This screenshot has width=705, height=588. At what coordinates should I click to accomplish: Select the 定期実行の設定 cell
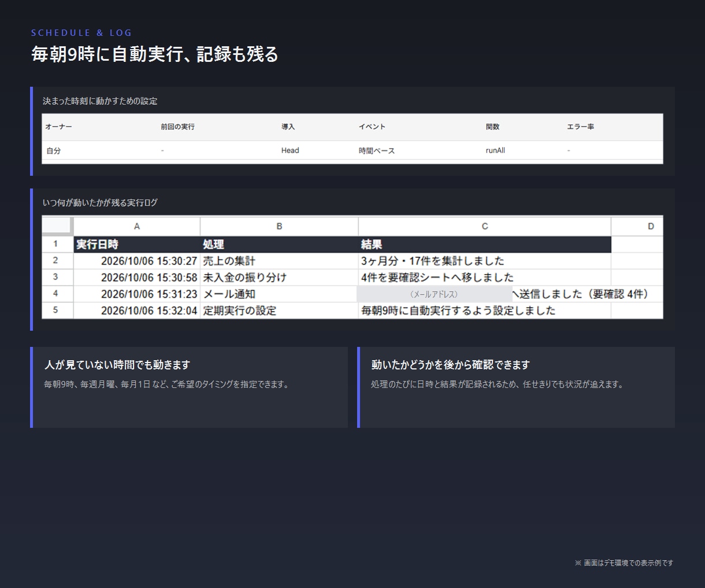coord(279,310)
